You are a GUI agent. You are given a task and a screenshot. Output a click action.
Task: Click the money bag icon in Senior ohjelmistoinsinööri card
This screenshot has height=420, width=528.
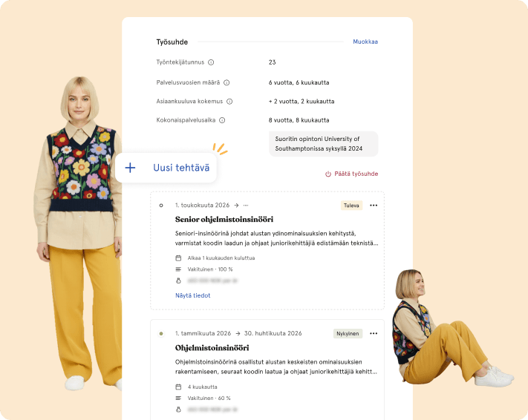178,281
